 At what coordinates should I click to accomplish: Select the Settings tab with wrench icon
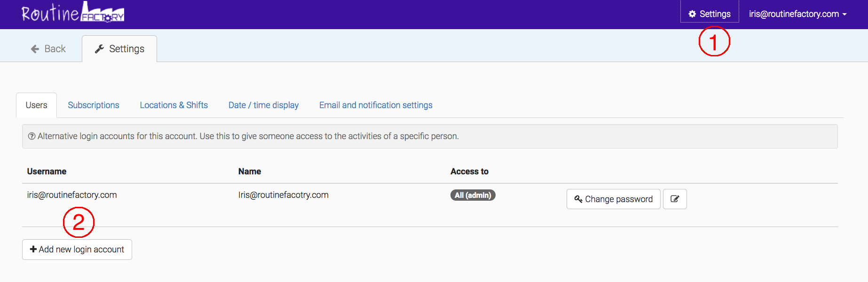(119, 49)
